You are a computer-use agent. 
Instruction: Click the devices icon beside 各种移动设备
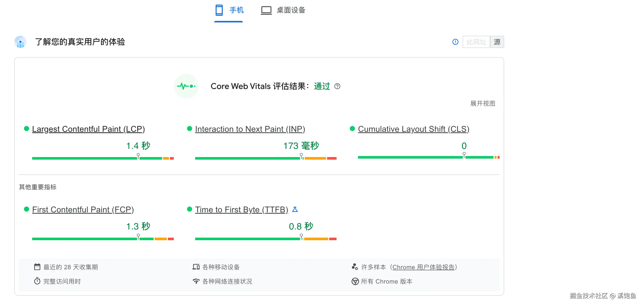click(196, 267)
